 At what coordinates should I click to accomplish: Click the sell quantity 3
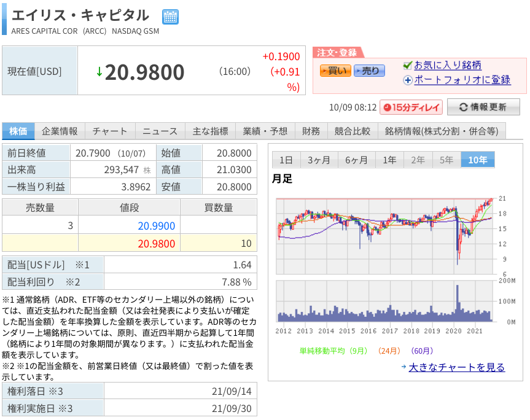(70, 226)
